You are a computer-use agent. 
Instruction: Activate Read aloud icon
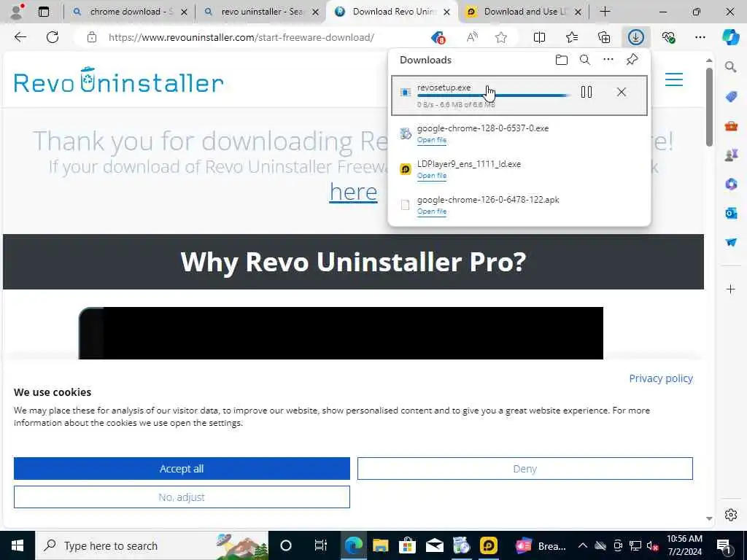coord(472,37)
